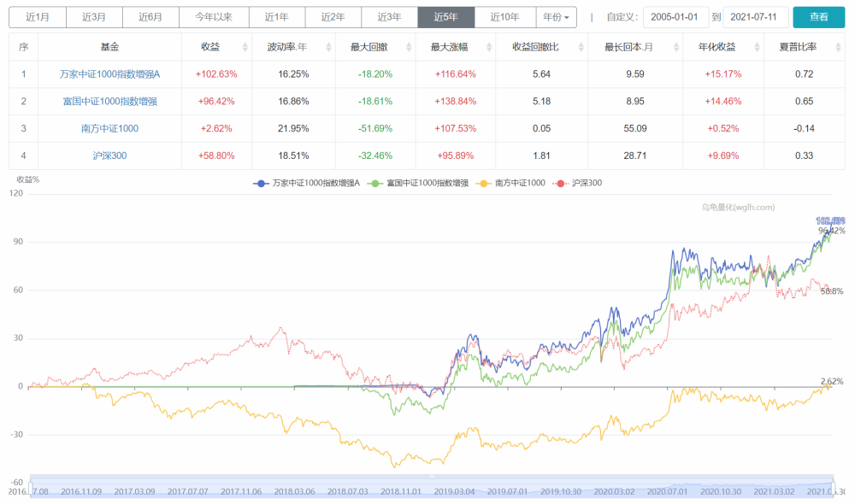Open the 万家中证1000指数增强A fund link
This screenshot has height=504, width=855.
(x=109, y=74)
